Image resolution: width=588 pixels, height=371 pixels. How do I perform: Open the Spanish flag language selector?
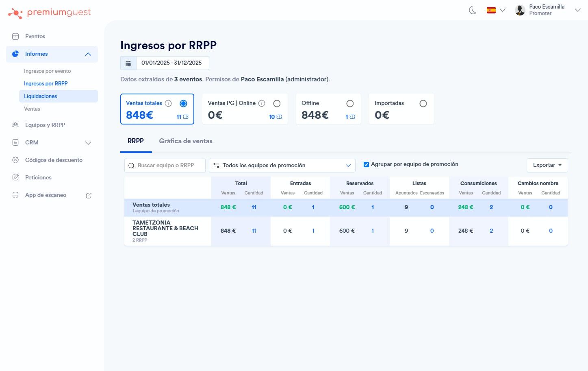(x=496, y=10)
